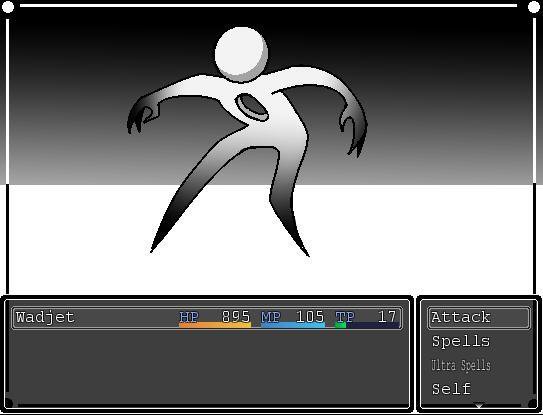The height and width of the screenshot is (415, 543).
Task: Click the HP label
Action: coord(189,317)
